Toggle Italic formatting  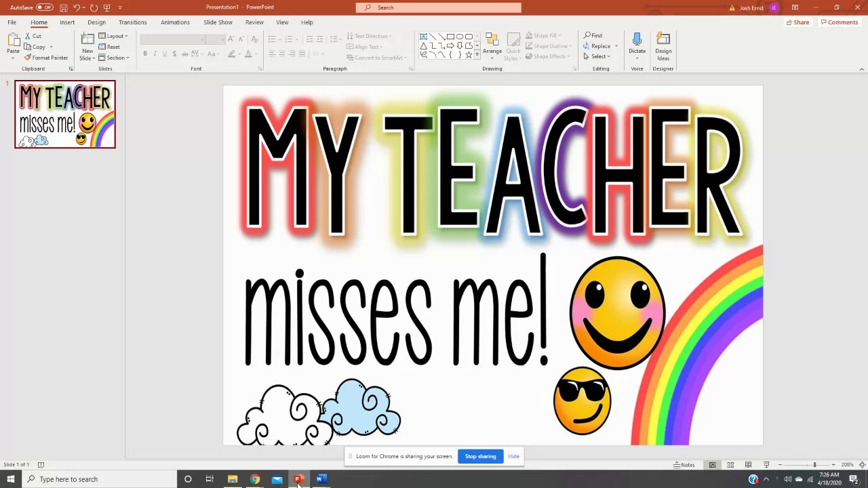(155, 54)
